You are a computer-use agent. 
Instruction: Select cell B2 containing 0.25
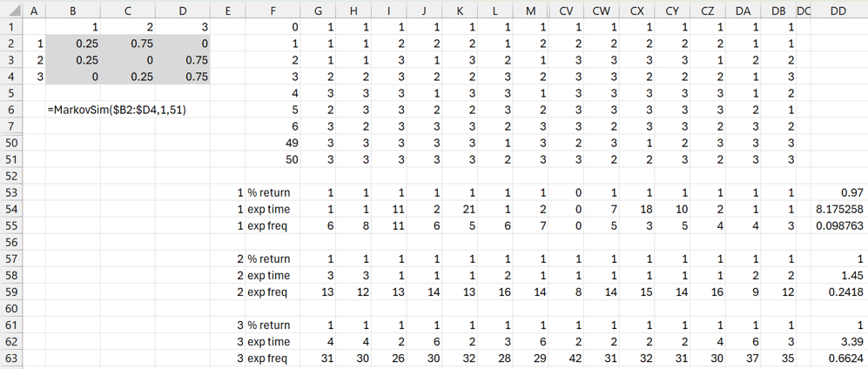coord(73,44)
